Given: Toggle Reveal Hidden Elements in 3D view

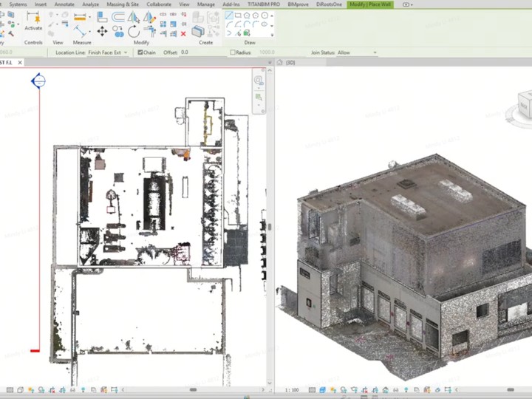Looking at the screenshot, I should coord(406,390).
